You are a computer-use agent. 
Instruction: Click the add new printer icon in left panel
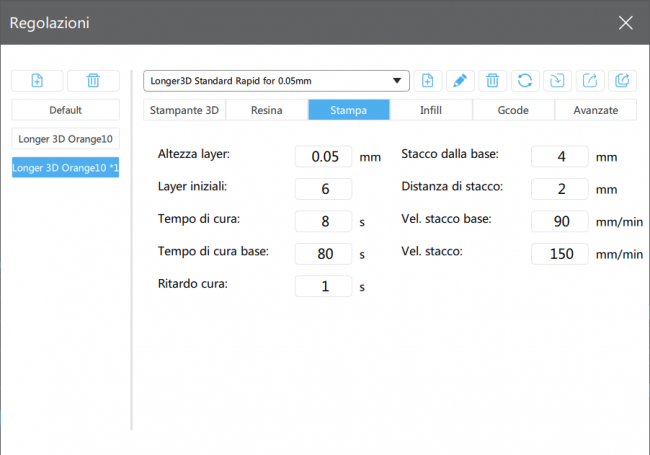37,81
